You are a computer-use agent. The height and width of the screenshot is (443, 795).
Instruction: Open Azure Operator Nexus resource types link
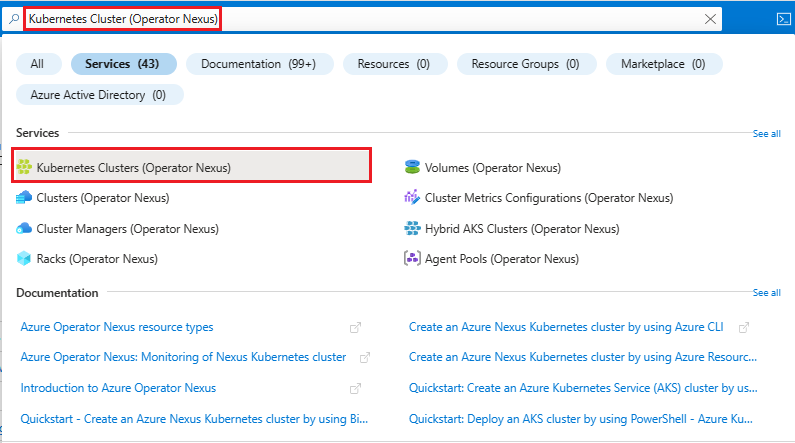(117, 327)
